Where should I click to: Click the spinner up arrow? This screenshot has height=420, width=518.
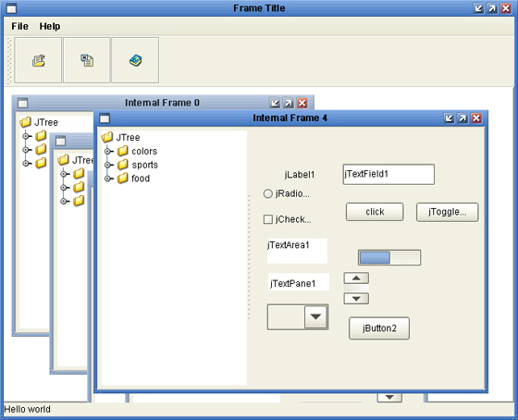click(356, 278)
